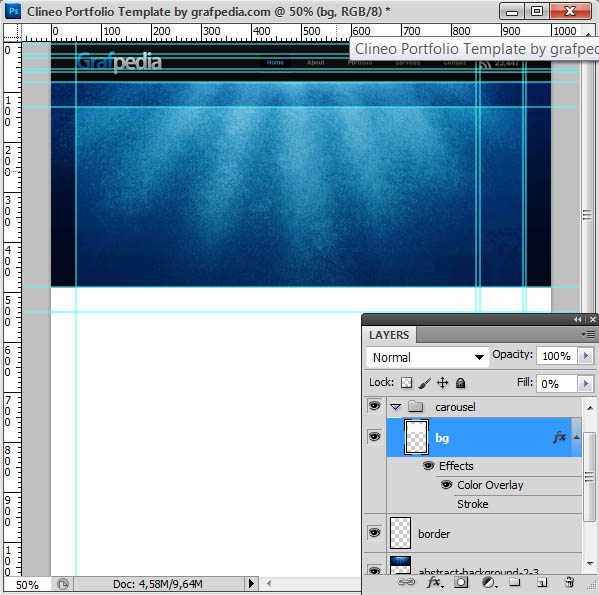
Task: Toggle Effects visibility on bg layer
Action: click(x=429, y=466)
